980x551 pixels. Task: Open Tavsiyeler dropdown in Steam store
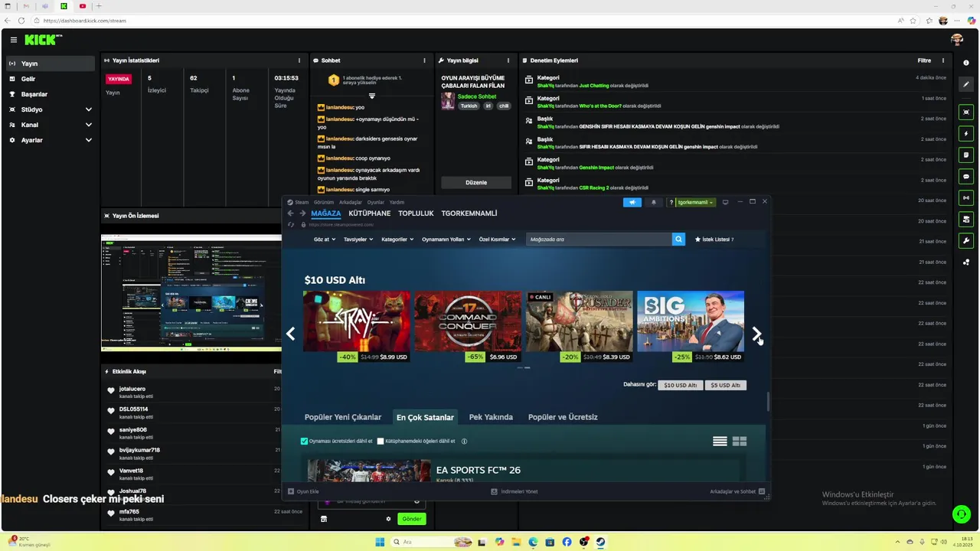coord(358,240)
